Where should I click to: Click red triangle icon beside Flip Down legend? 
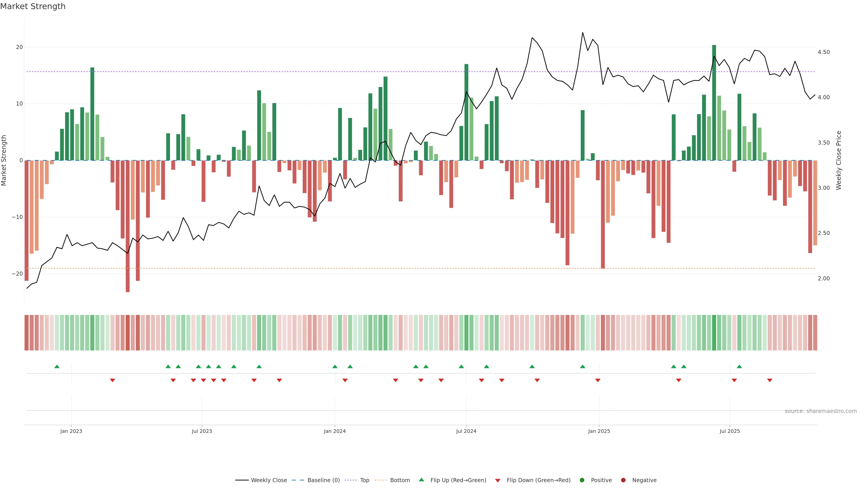click(x=497, y=481)
